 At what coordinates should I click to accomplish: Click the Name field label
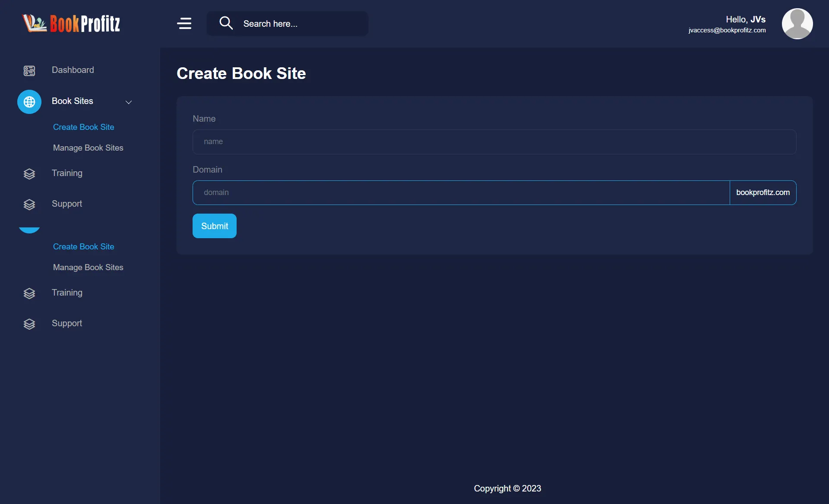pyautogui.click(x=204, y=119)
